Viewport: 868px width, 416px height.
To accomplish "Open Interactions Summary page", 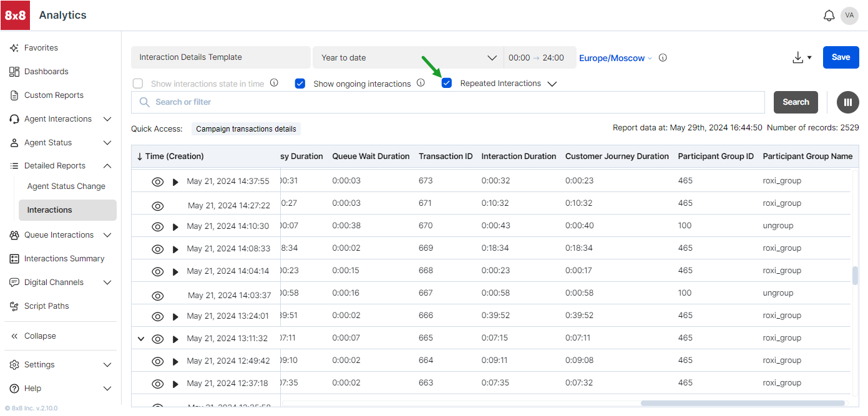I will pos(64,259).
